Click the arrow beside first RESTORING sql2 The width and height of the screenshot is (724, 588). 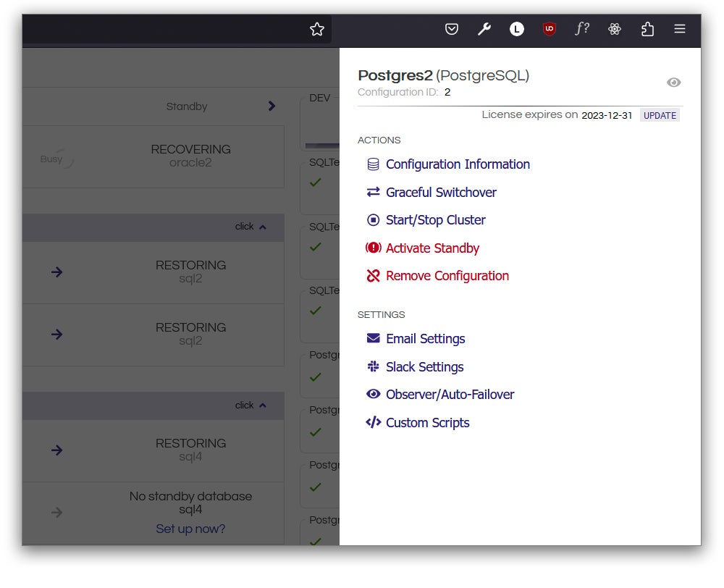click(56, 272)
